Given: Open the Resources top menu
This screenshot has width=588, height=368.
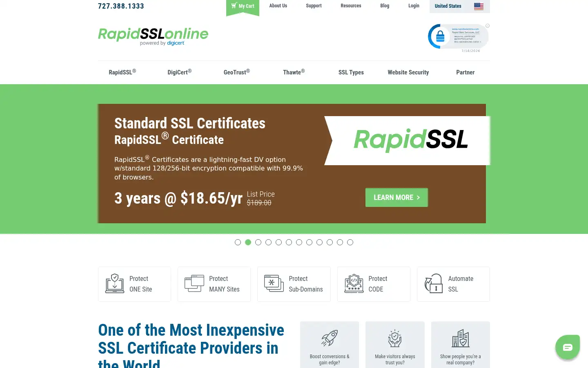Looking at the screenshot, I should (x=351, y=6).
